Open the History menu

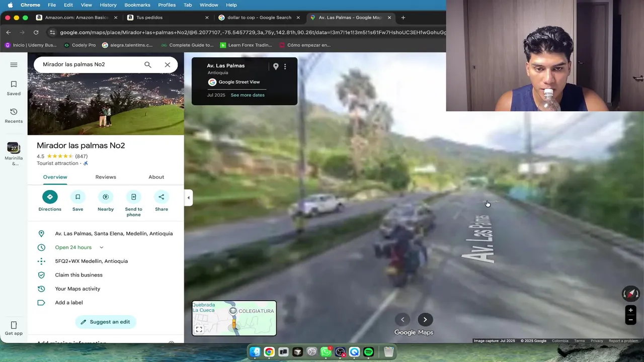108,5
